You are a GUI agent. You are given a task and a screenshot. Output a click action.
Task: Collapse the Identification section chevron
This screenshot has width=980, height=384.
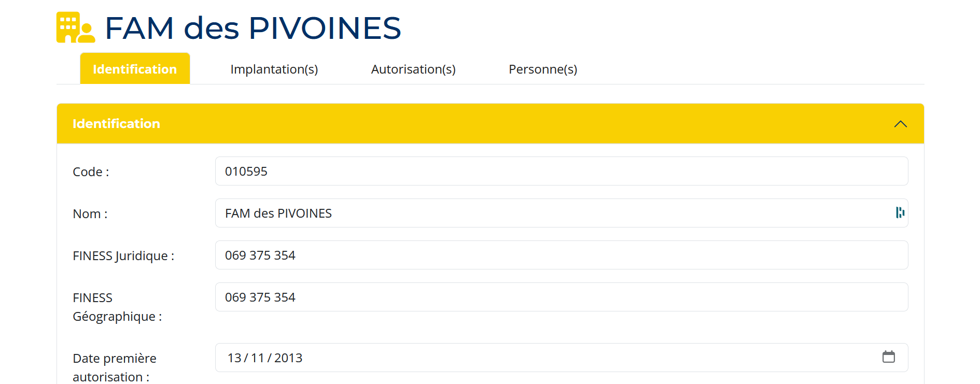click(900, 124)
